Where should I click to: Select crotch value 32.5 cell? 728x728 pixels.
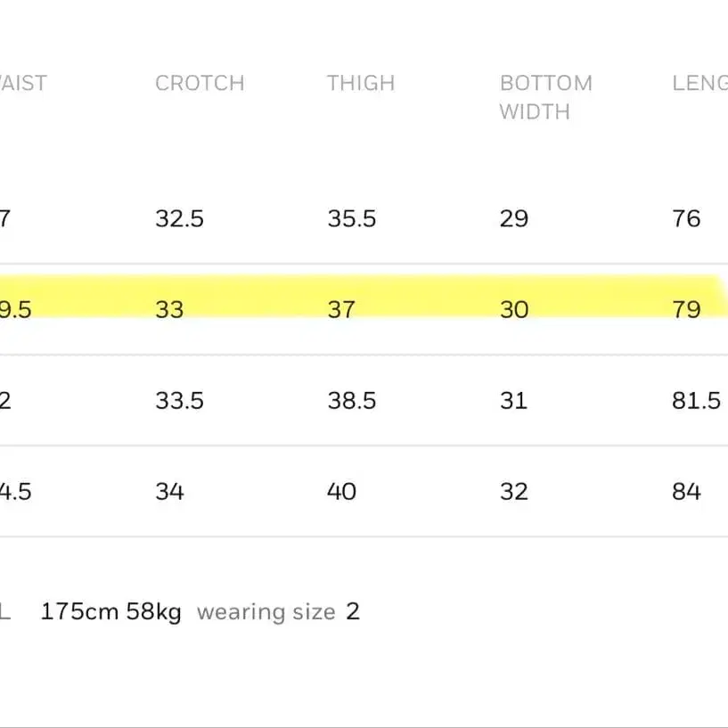(180, 218)
